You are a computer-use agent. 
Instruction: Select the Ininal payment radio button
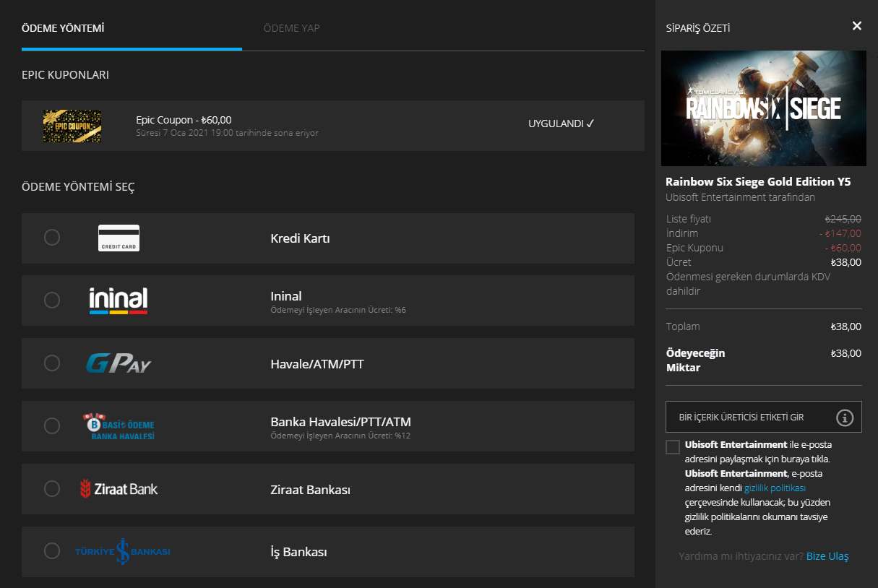coord(52,301)
